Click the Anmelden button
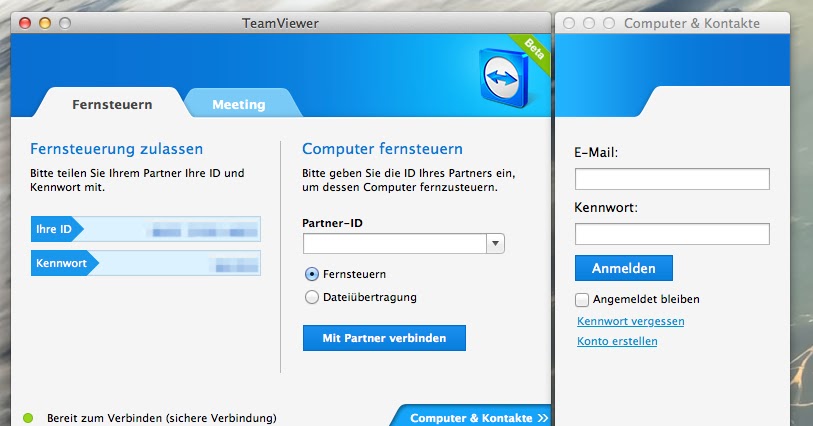The image size is (813, 426). pyautogui.click(x=624, y=268)
